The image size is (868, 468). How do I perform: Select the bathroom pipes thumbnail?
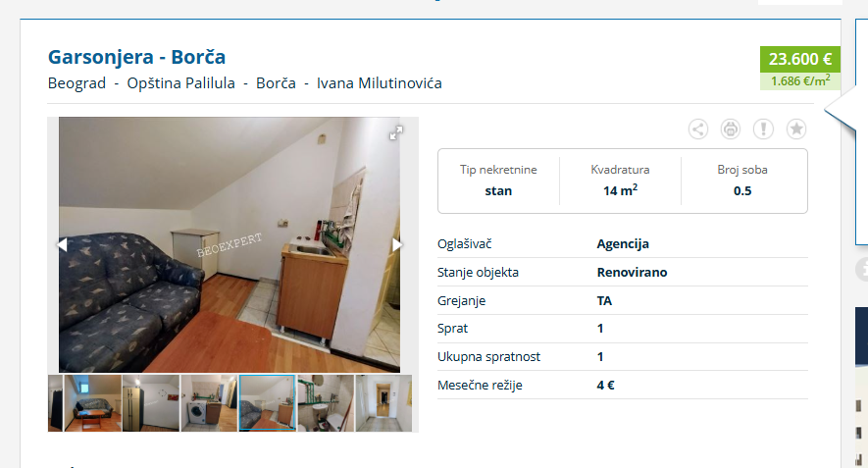pos(326,403)
